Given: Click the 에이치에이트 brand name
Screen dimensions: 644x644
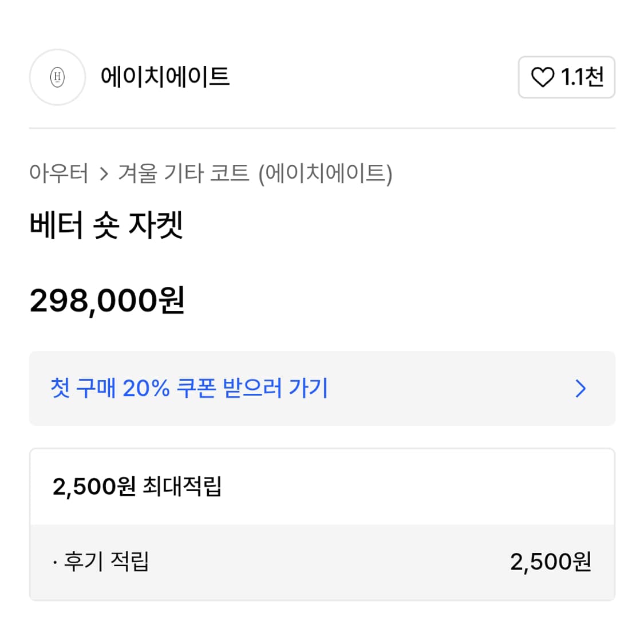Looking at the screenshot, I should point(166,77).
